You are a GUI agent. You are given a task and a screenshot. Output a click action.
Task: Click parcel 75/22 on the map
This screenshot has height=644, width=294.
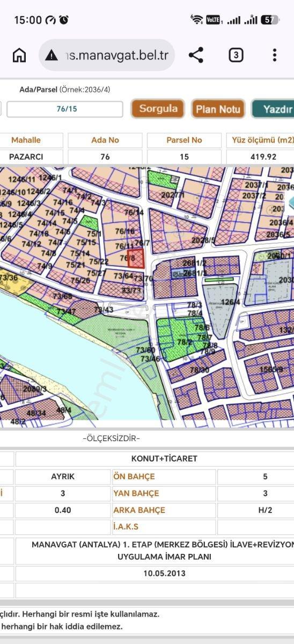point(99,261)
